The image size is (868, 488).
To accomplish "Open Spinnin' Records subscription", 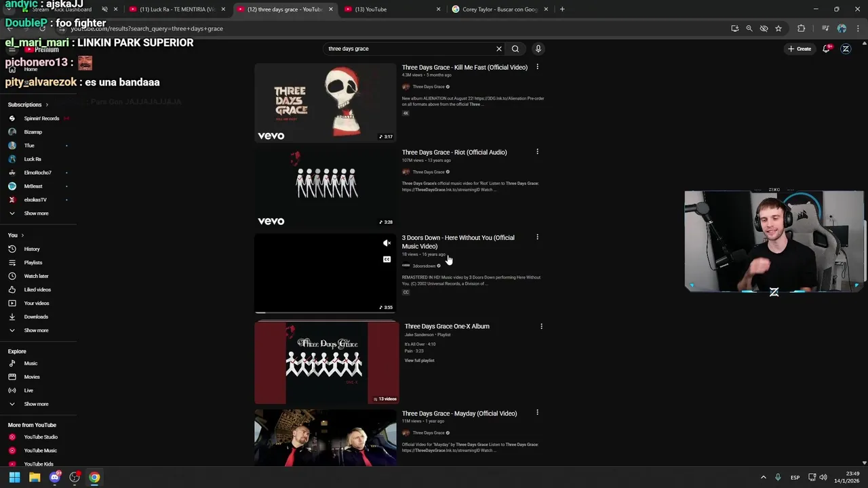I will tap(37, 119).
